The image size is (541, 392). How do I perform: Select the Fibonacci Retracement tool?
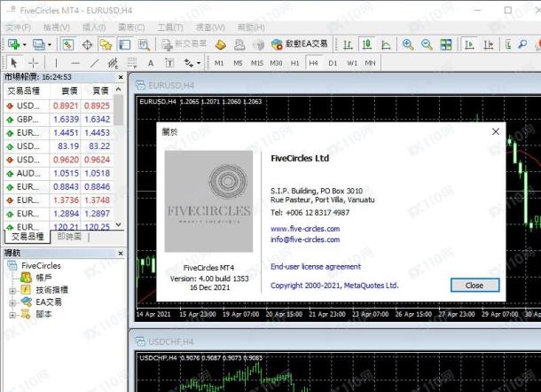(132, 63)
